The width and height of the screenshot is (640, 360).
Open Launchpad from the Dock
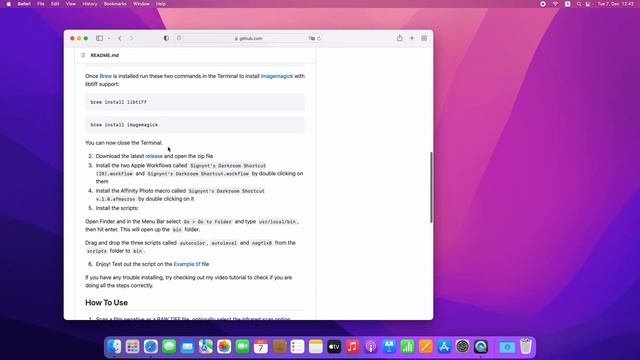(132, 347)
